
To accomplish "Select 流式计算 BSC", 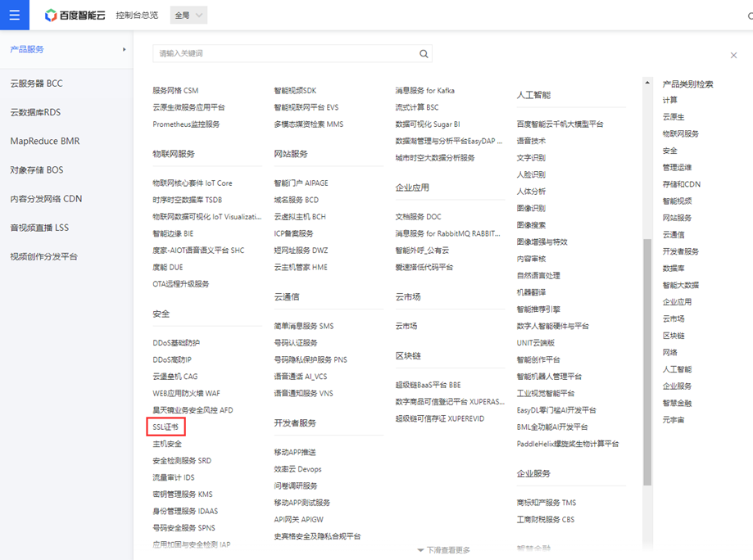I will (417, 107).
